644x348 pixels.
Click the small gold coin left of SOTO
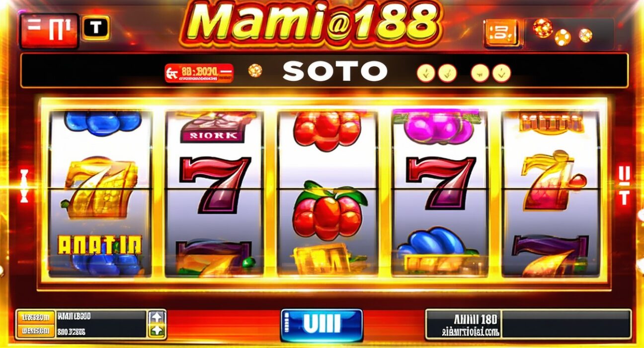tap(255, 70)
